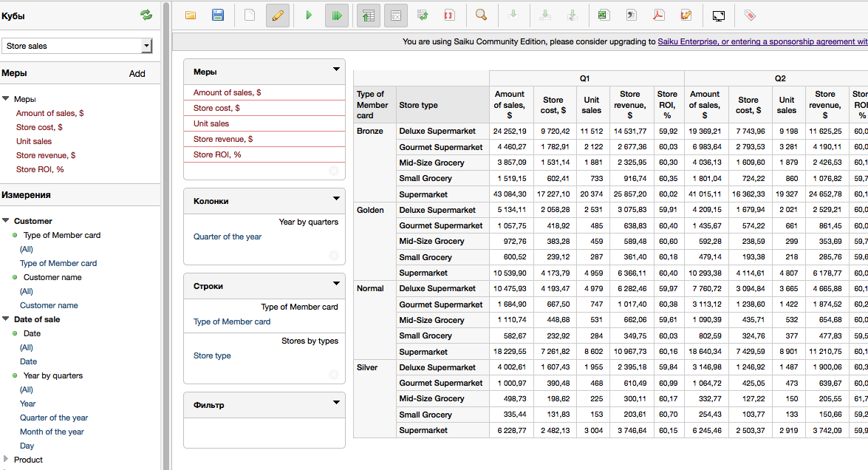Swap axes using the green arrows icon
868x470 pixels.
[x=423, y=16]
